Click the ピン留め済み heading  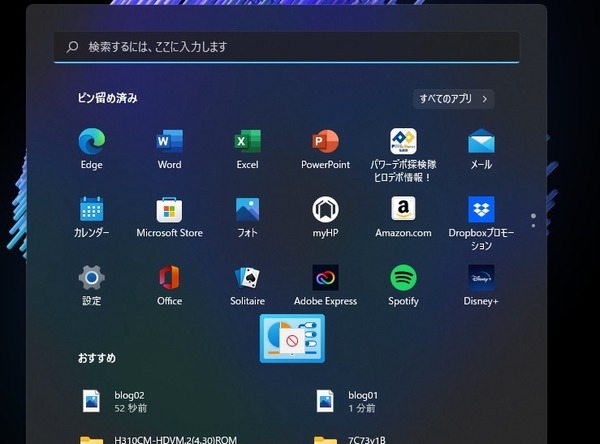[108, 98]
